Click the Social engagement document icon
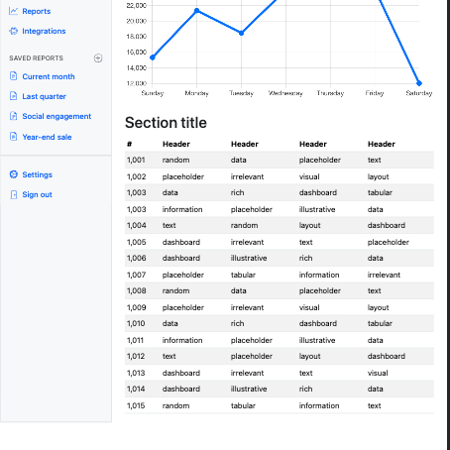The height and width of the screenshot is (450, 450). (13, 116)
